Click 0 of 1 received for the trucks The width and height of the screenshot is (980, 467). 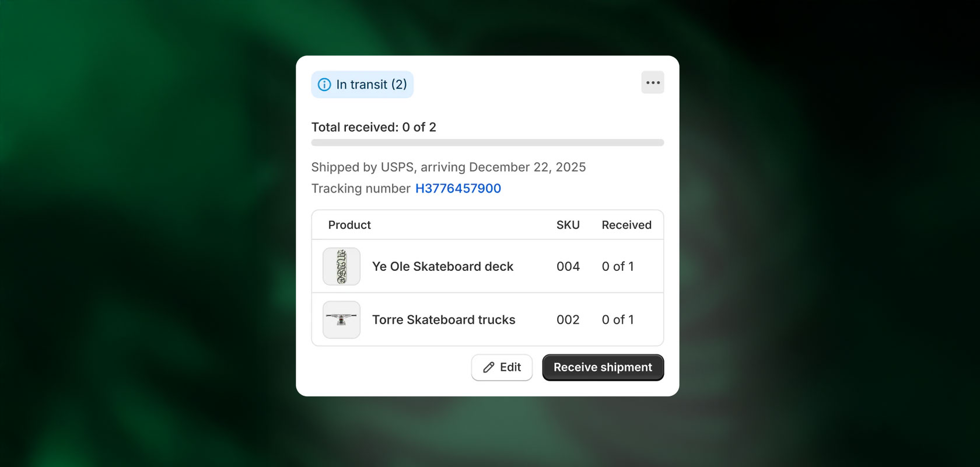[x=618, y=319]
